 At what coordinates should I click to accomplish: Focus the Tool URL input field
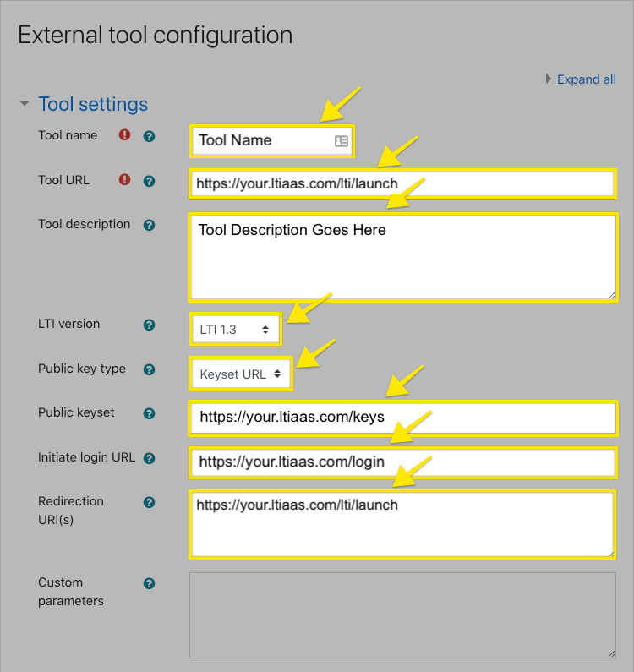(x=402, y=184)
